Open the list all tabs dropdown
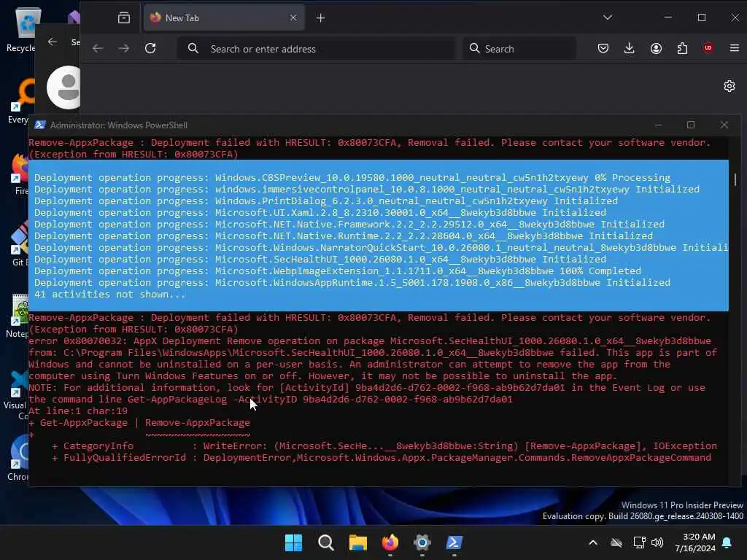Screen dimensions: 747x560 click(608, 17)
